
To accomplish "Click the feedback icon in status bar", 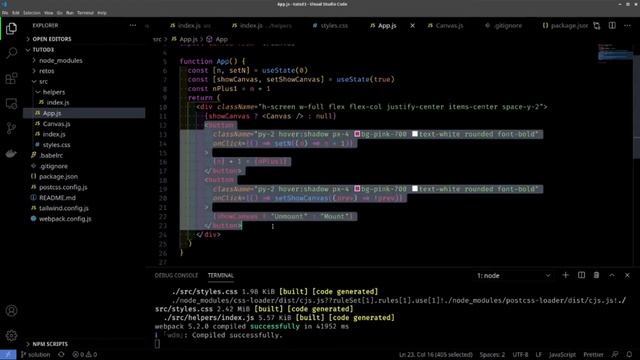I will pos(615,355).
